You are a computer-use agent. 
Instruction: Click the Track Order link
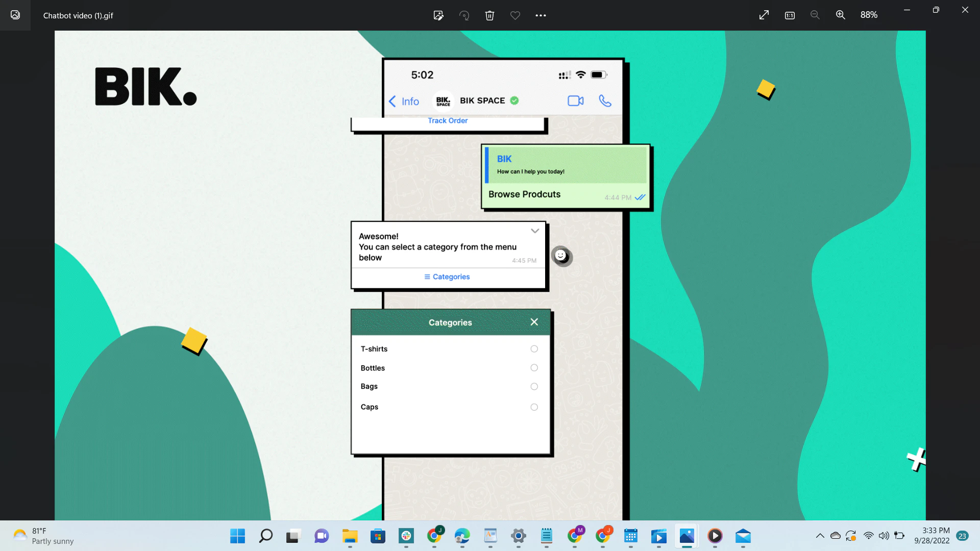point(448,120)
